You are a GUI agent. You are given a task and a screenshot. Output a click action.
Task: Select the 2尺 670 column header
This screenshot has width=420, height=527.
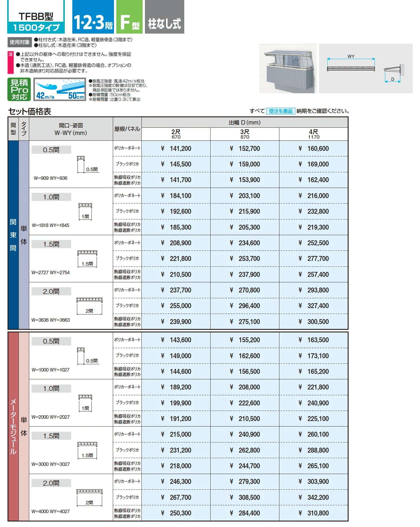(x=176, y=134)
